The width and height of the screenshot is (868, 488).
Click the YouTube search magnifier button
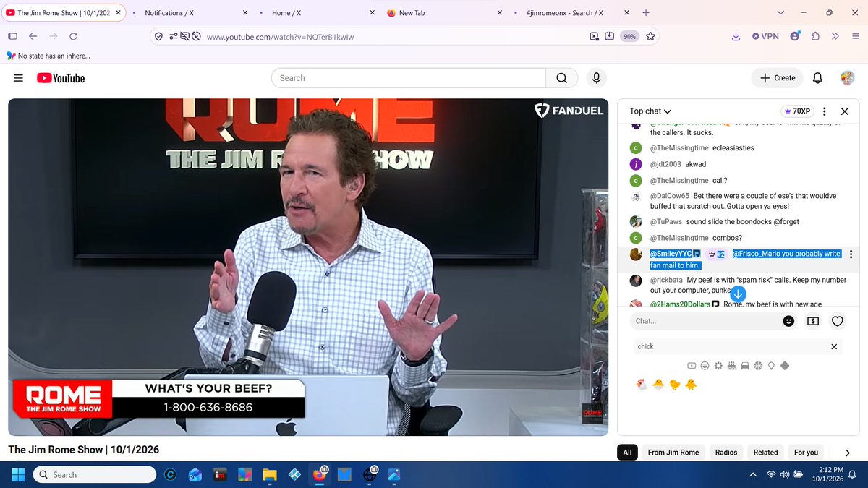point(562,78)
